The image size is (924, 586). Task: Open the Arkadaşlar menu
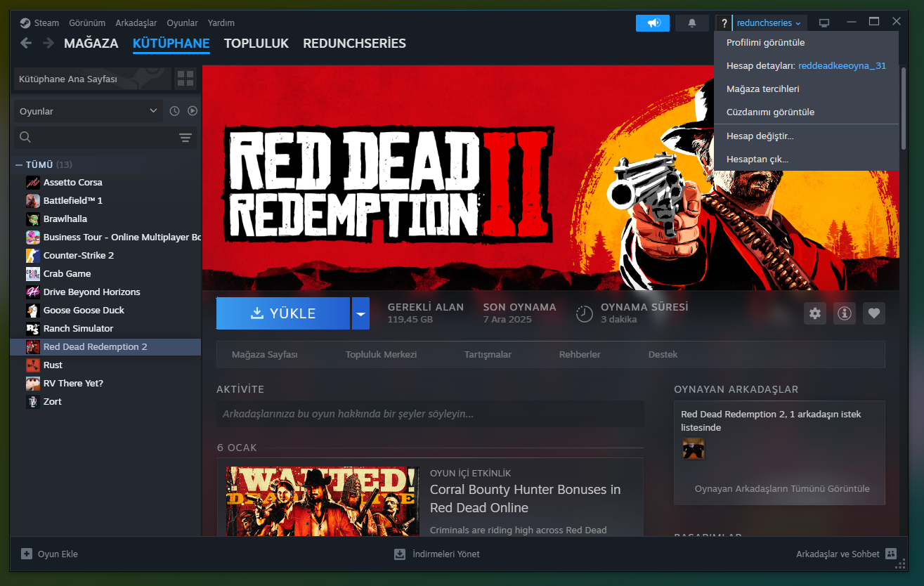point(136,22)
